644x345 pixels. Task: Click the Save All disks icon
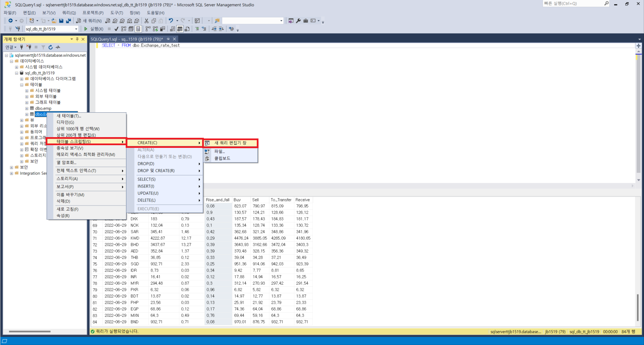point(68,21)
